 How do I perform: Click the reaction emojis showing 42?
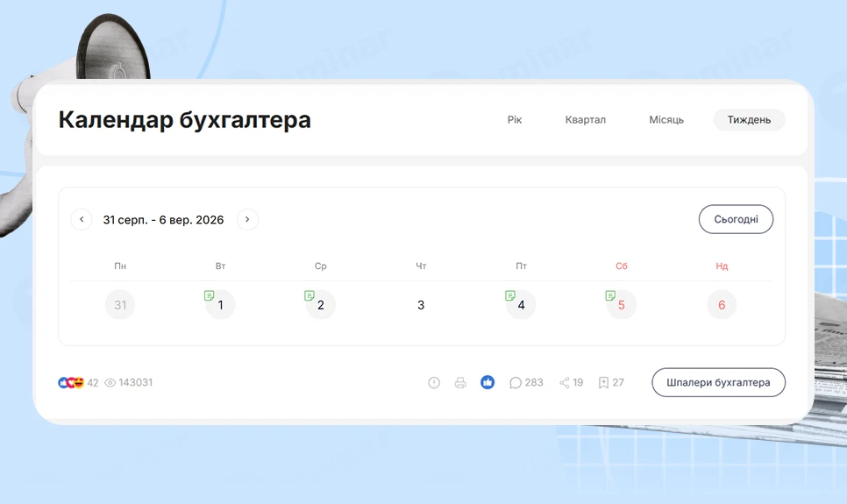coord(71,382)
